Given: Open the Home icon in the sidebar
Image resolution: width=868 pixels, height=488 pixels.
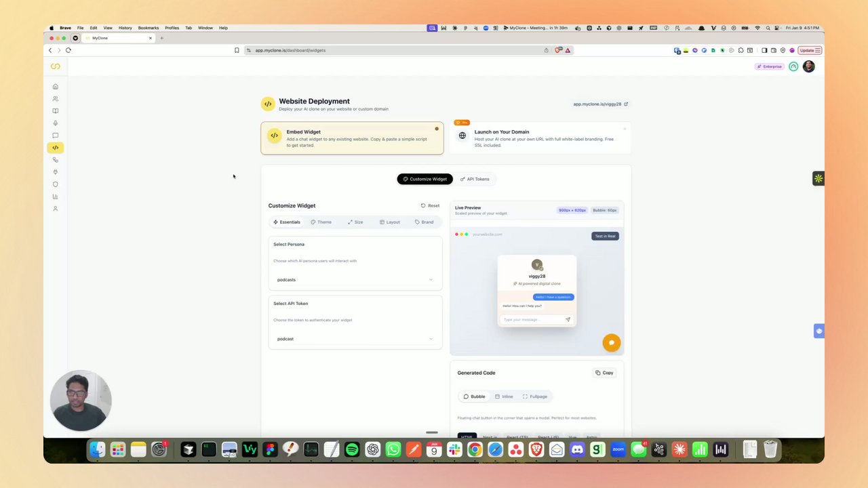Looking at the screenshot, I should (56, 87).
